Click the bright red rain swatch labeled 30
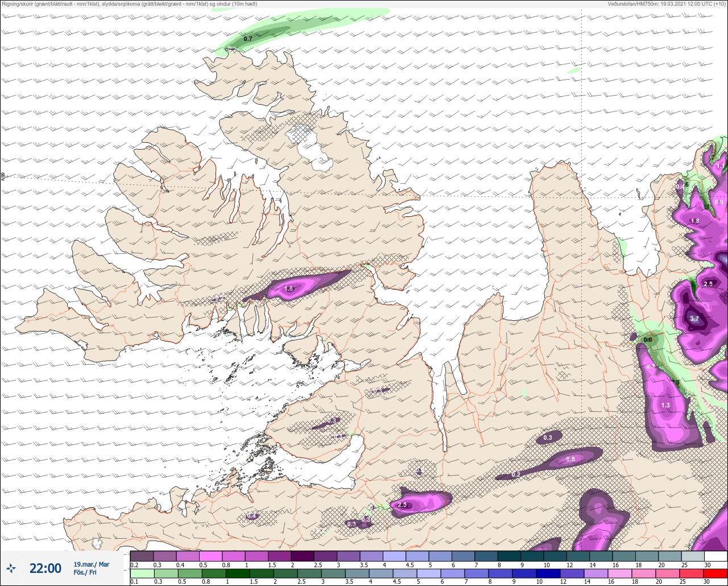 (715, 573)
